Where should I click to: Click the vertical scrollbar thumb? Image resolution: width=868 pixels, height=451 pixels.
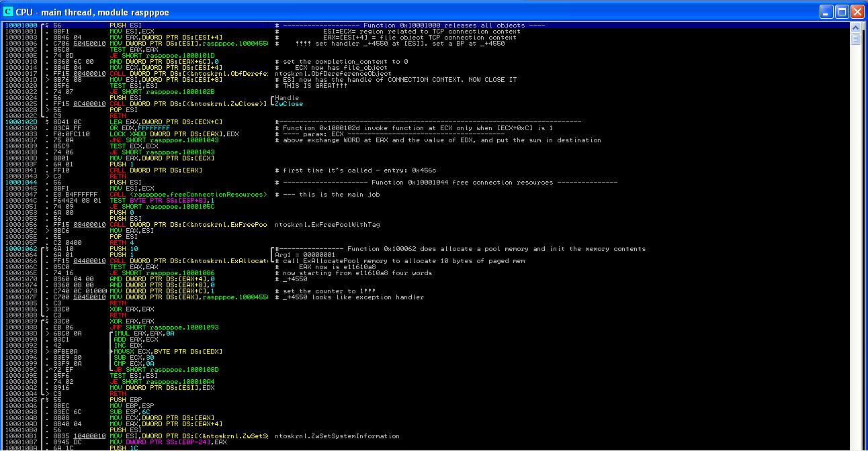pyautogui.click(x=856, y=38)
